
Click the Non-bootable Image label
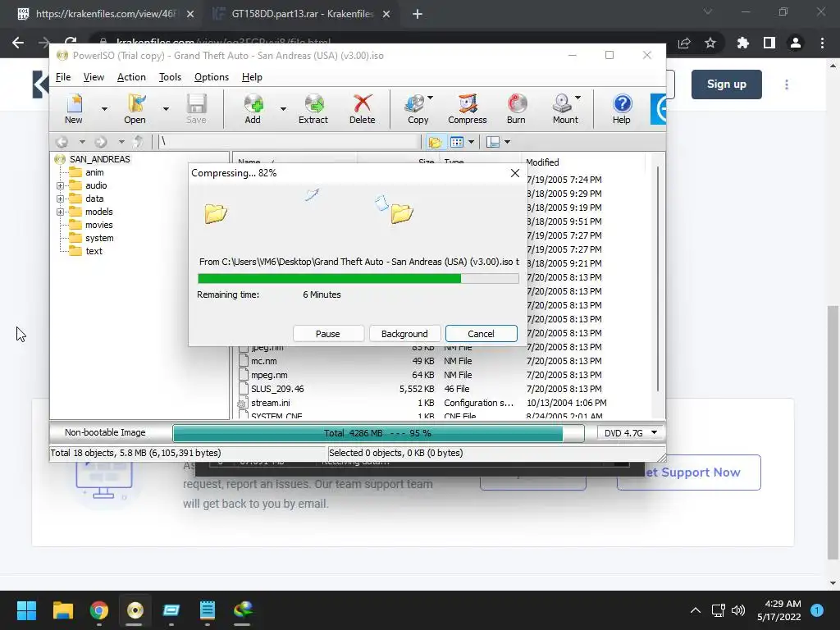(105, 432)
